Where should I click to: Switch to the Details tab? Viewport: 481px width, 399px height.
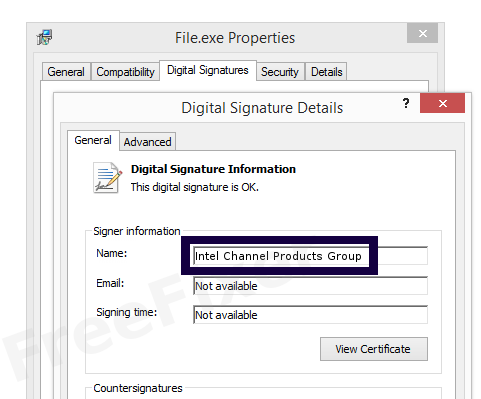[x=326, y=72]
